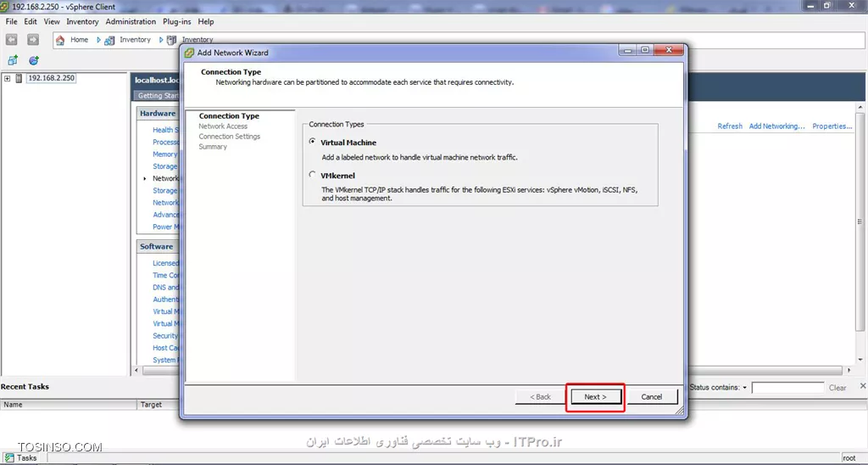Maximize the Add Network Wizard window
The width and height of the screenshot is (868, 465).
[645, 50]
